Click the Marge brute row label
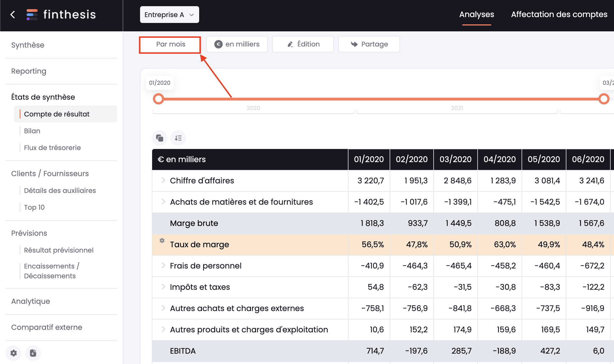This screenshot has height=364, width=614. pyautogui.click(x=194, y=223)
